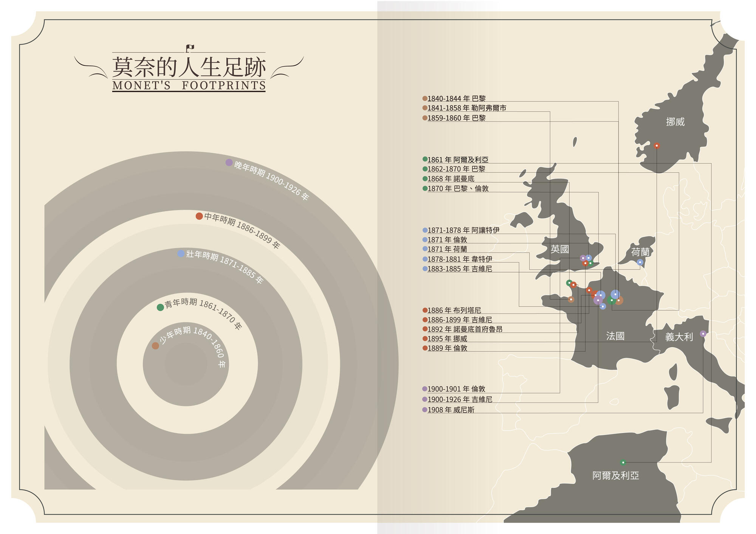
Task: Click the green dot beside 青年時期 1861-1870
Action: 160,307
